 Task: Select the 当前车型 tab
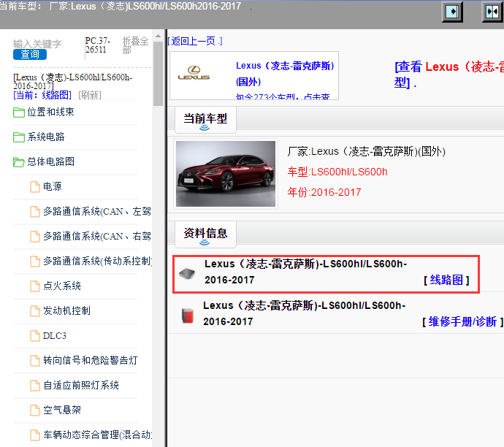pyautogui.click(x=205, y=120)
